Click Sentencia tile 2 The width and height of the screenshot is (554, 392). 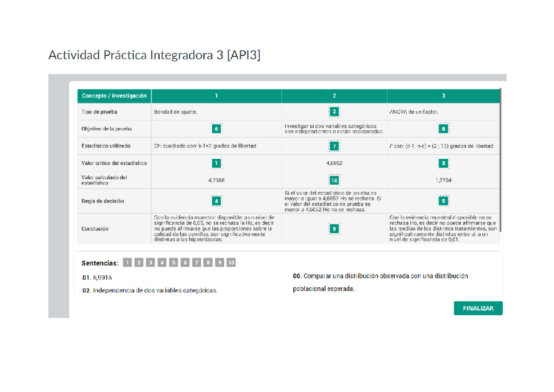[x=139, y=262]
